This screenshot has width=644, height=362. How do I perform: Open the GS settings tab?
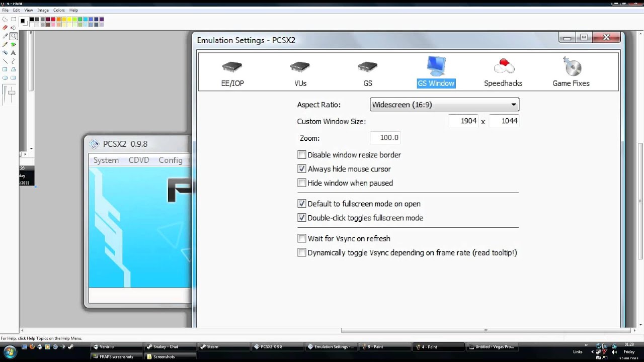[x=368, y=73]
